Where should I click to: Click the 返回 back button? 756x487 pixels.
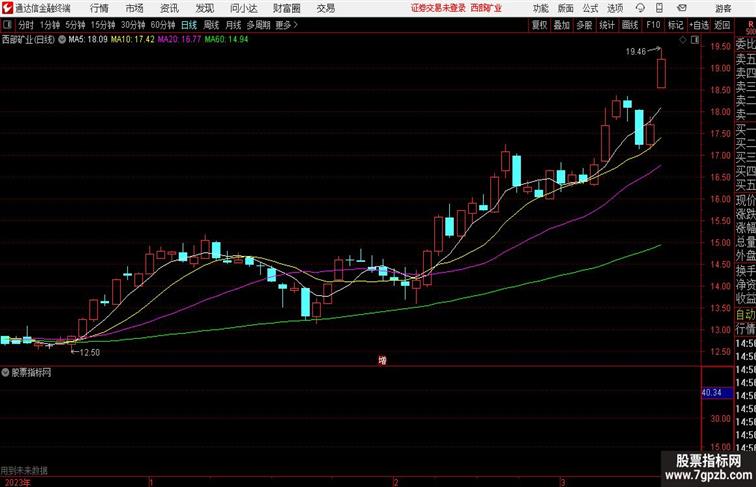click(x=722, y=25)
